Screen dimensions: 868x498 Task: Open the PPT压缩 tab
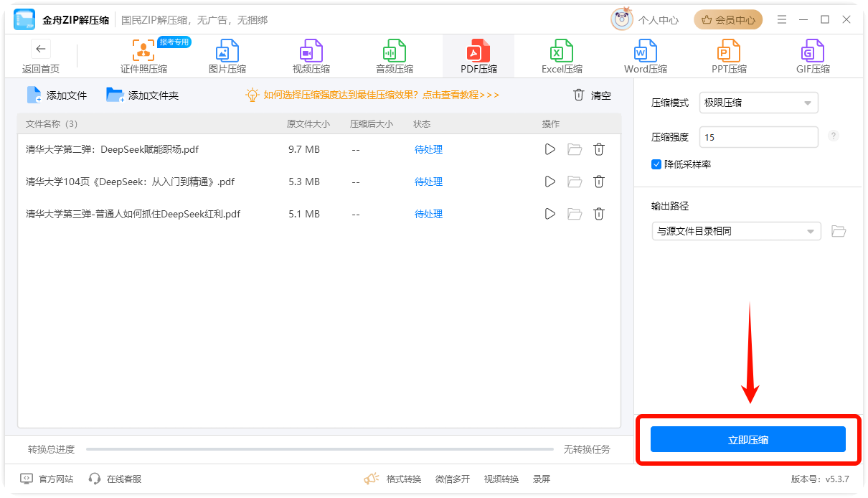729,57
